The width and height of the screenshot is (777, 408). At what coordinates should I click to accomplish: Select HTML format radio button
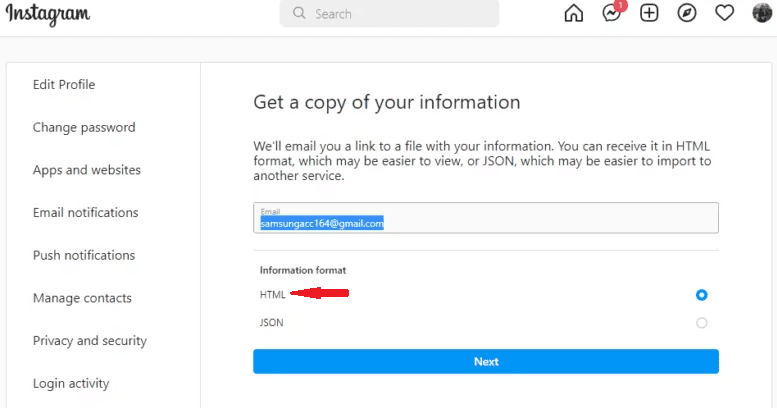(701, 295)
